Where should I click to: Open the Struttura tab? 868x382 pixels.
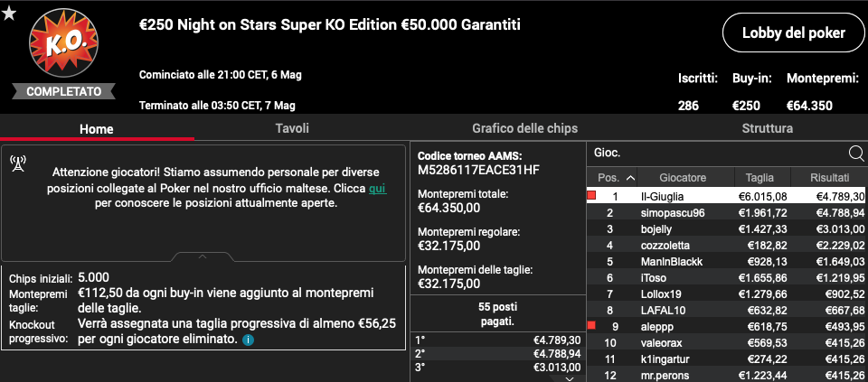[768, 128]
